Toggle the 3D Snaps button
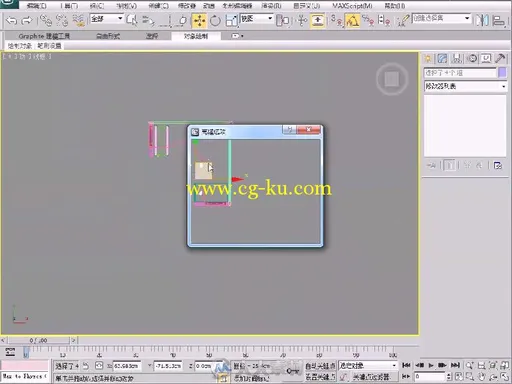This screenshot has width=512, height=384. 336,21
